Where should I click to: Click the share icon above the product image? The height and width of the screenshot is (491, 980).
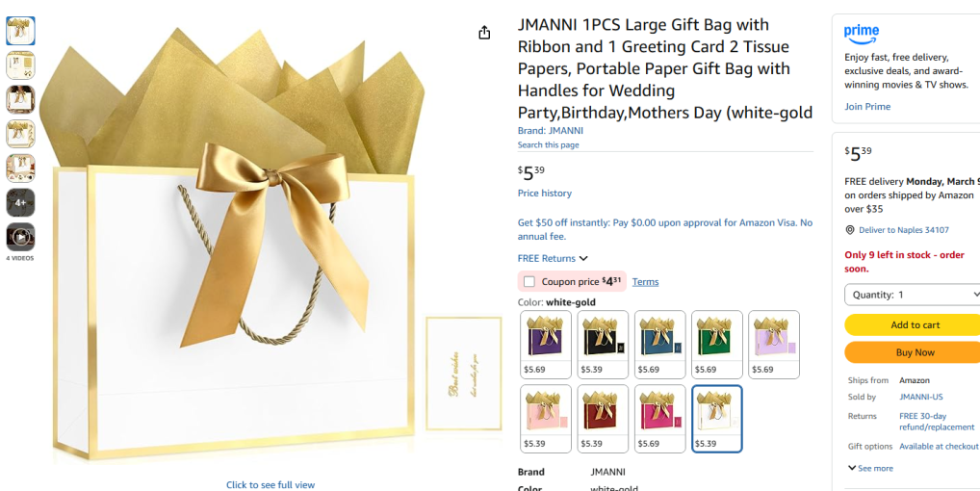(x=484, y=33)
